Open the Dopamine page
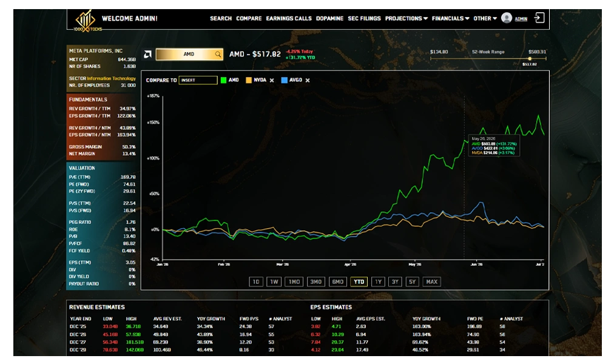 (x=329, y=18)
